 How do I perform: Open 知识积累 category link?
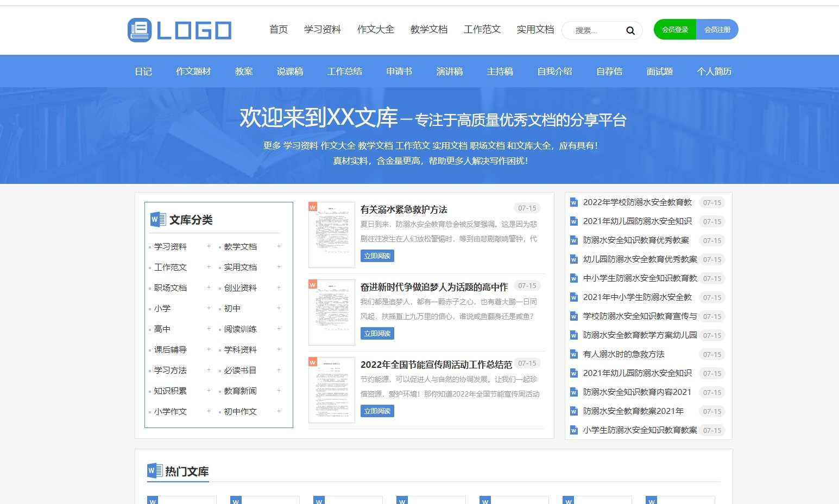(171, 391)
